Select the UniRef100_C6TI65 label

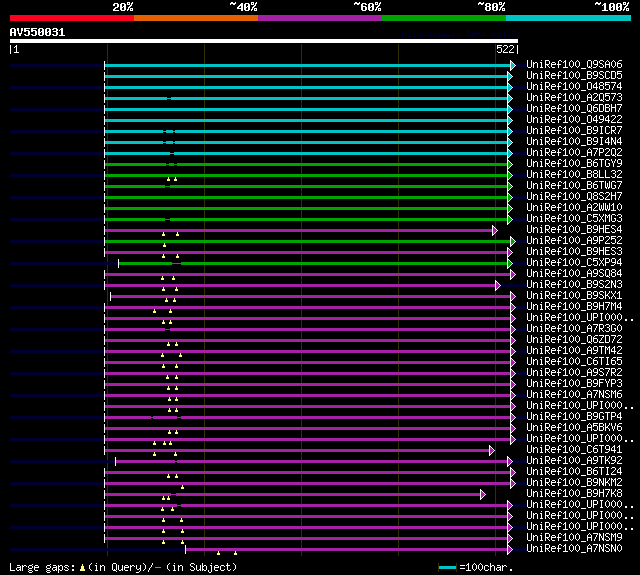(574, 362)
